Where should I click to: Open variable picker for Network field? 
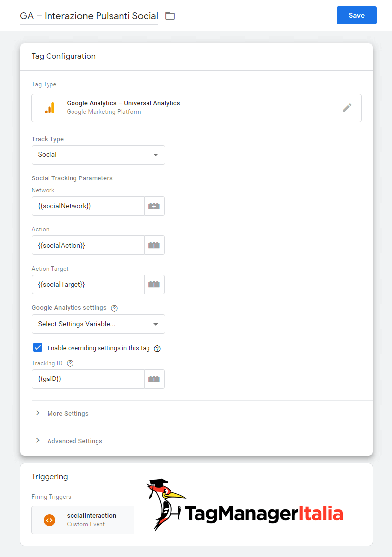pyautogui.click(x=154, y=206)
